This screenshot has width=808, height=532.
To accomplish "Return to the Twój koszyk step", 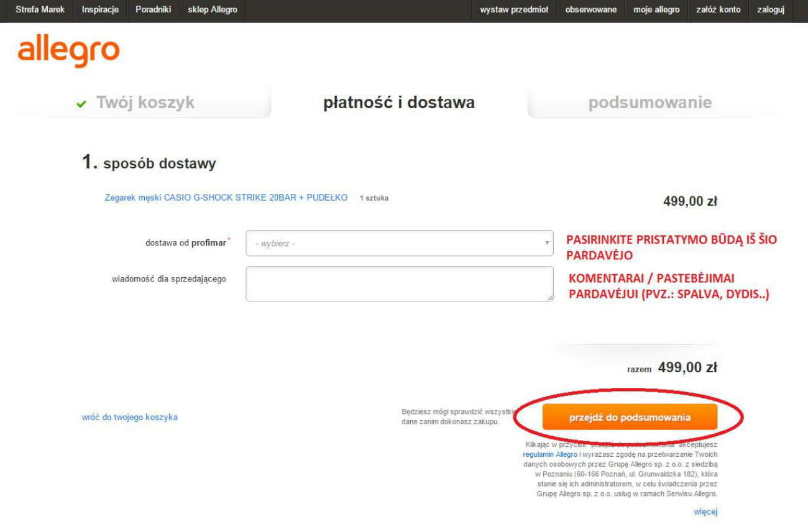I will 145,103.
